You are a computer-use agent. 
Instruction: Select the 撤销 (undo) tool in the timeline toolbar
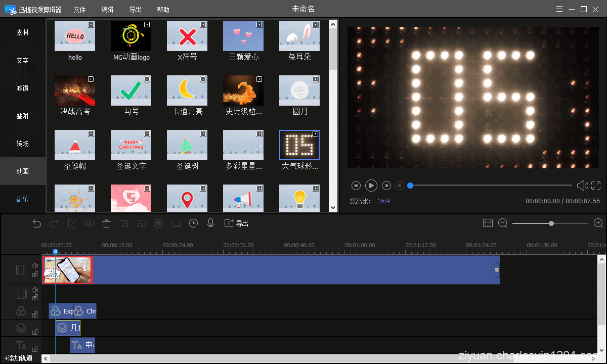(36, 223)
